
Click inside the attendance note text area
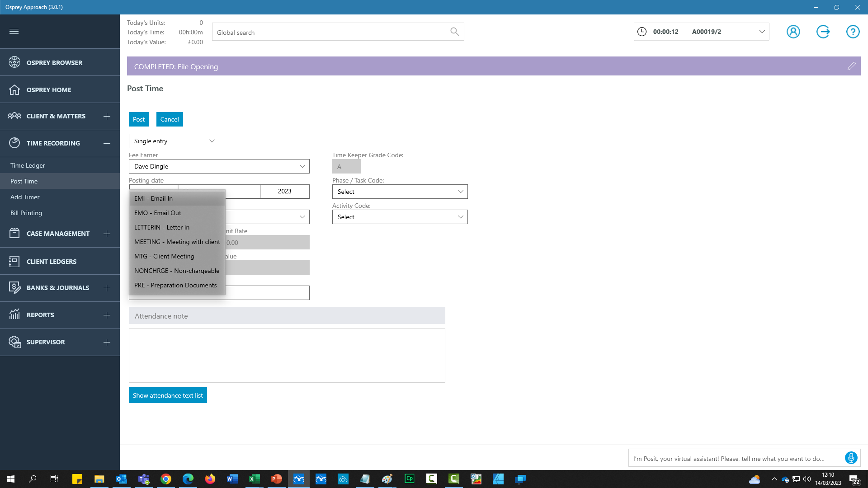click(287, 356)
